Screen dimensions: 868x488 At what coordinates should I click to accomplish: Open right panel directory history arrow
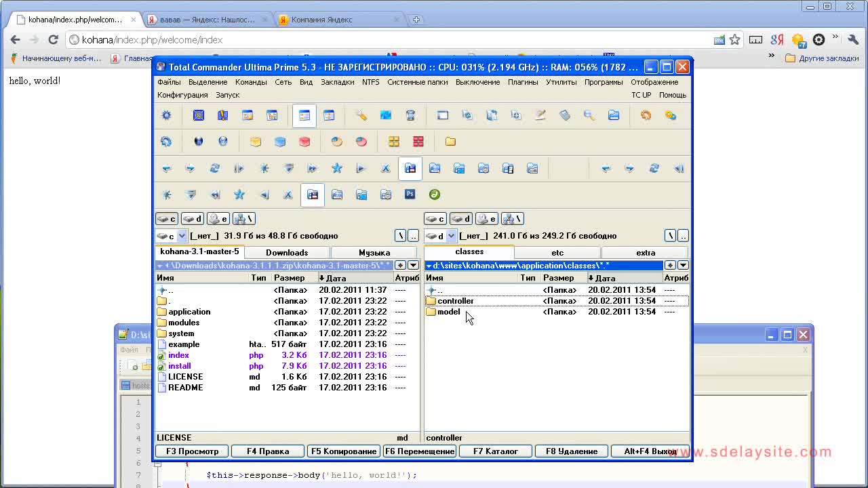point(683,266)
